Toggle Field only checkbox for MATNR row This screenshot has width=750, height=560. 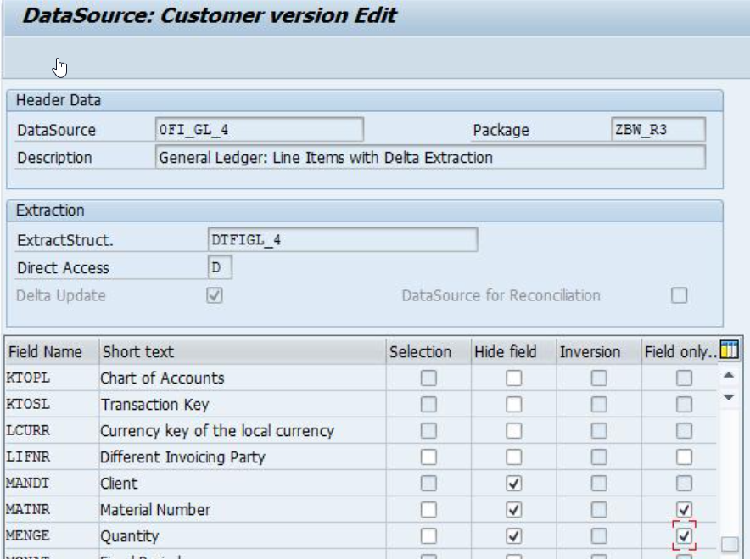click(x=684, y=510)
